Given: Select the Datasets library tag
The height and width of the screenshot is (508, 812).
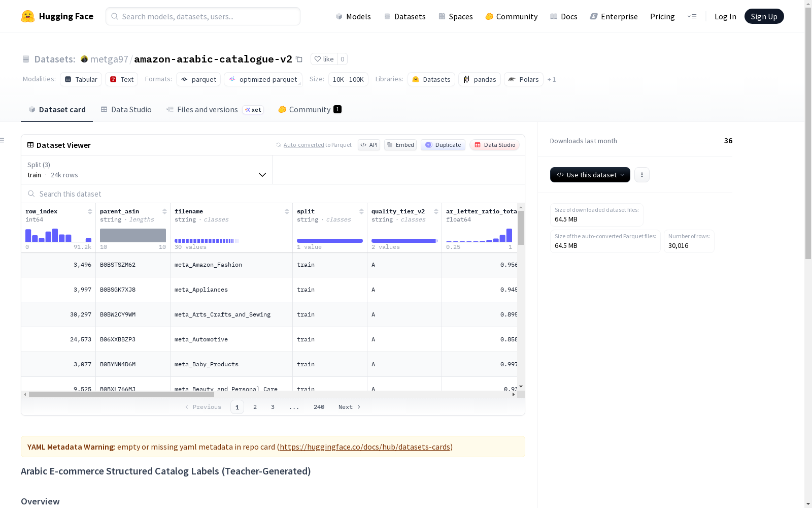Looking at the screenshot, I should [x=431, y=79].
